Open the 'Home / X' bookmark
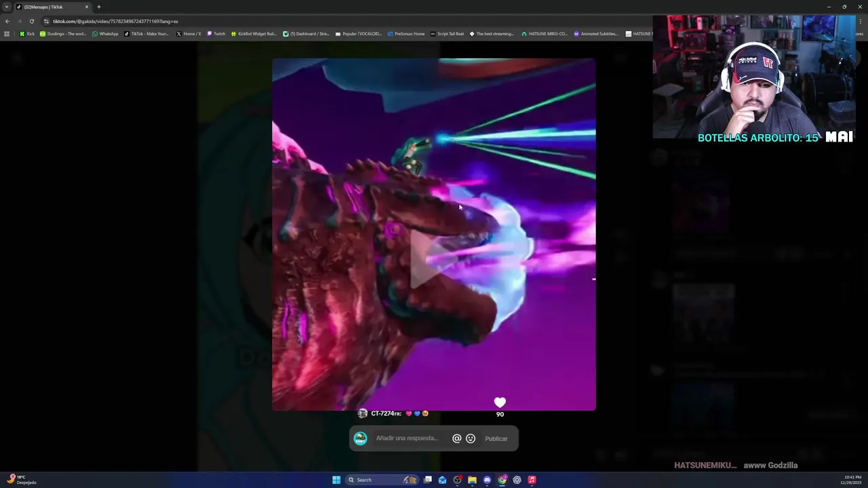The width and height of the screenshot is (868, 488). [189, 34]
